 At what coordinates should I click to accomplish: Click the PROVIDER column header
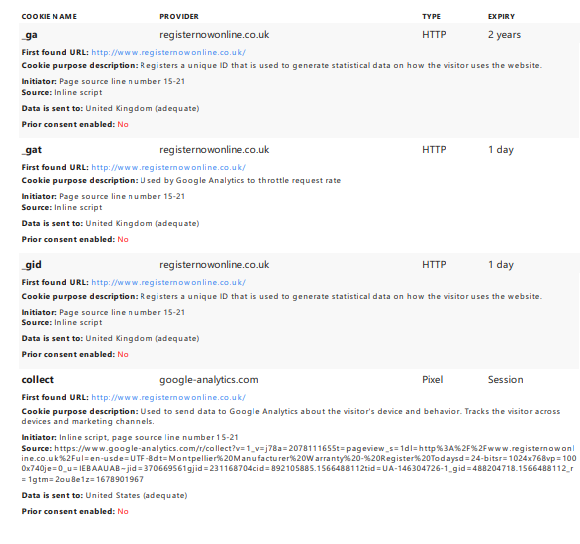tap(179, 17)
